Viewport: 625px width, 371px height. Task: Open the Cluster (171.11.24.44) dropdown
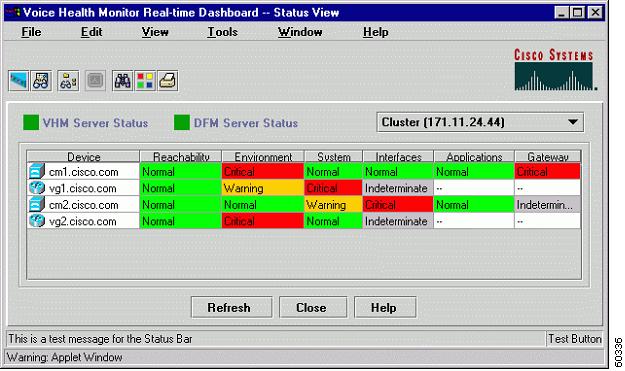480,122
